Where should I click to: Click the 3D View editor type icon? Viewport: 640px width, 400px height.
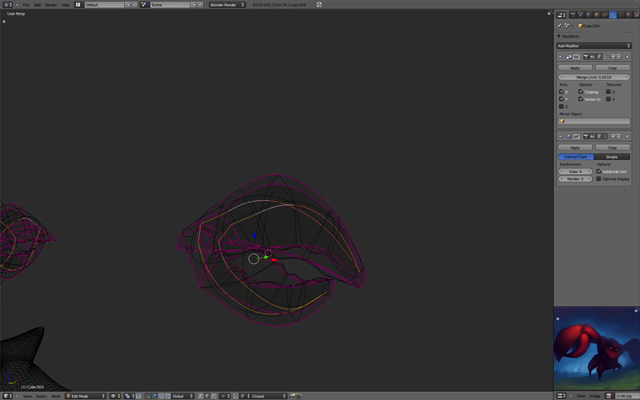click(x=6, y=395)
